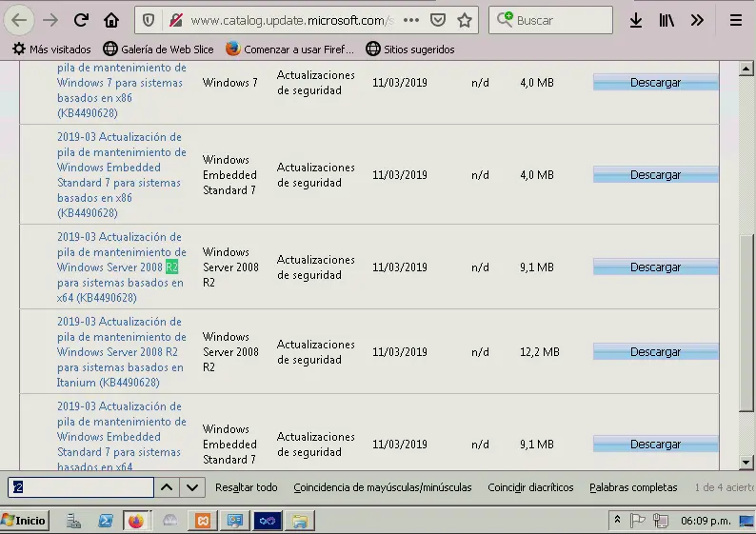Jump to next find match
The height and width of the screenshot is (534, 756).
click(x=192, y=487)
